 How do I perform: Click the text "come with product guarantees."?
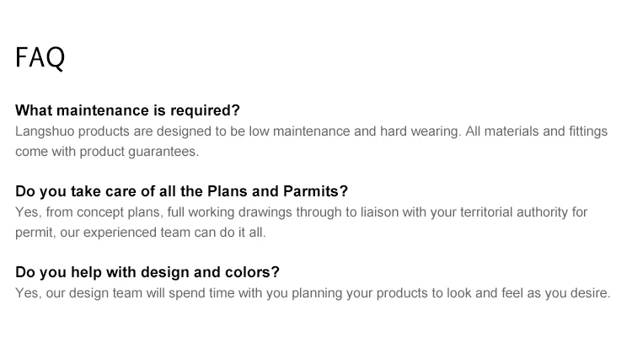pyautogui.click(x=107, y=152)
